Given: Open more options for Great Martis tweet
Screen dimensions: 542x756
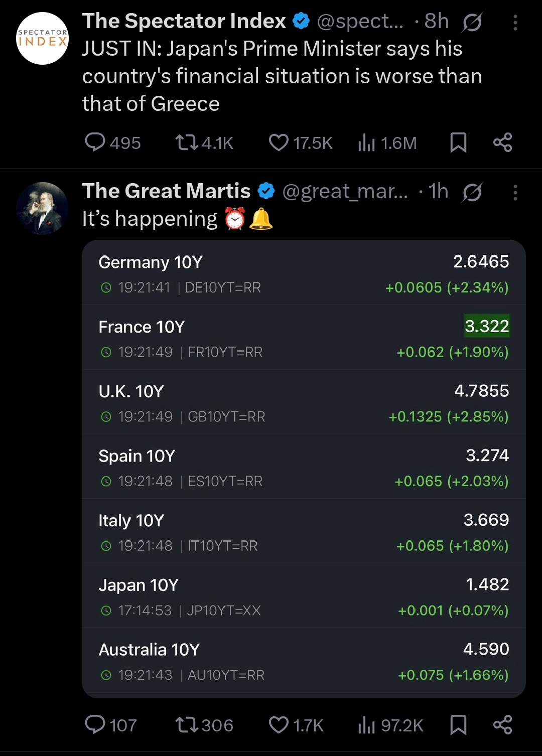Looking at the screenshot, I should 515,192.
